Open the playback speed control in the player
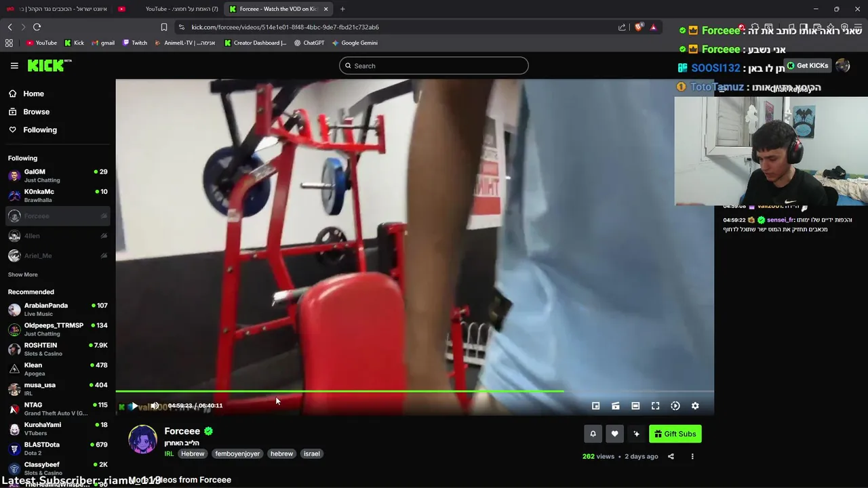The image size is (868, 488). 675,405
